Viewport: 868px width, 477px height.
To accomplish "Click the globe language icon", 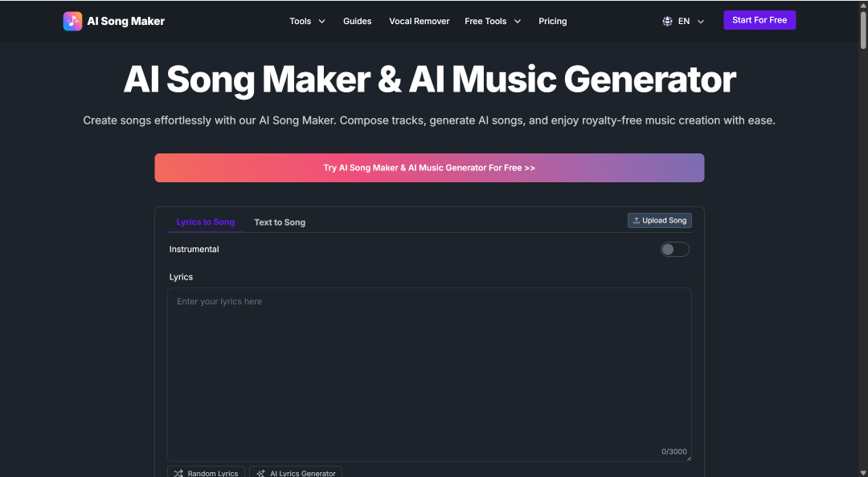I will tap(667, 21).
